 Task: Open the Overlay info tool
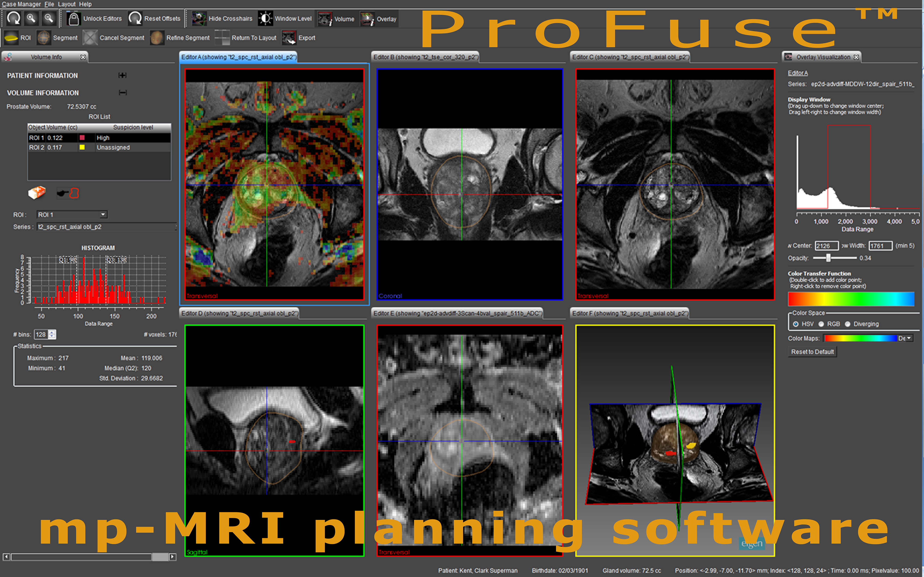pos(379,19)
